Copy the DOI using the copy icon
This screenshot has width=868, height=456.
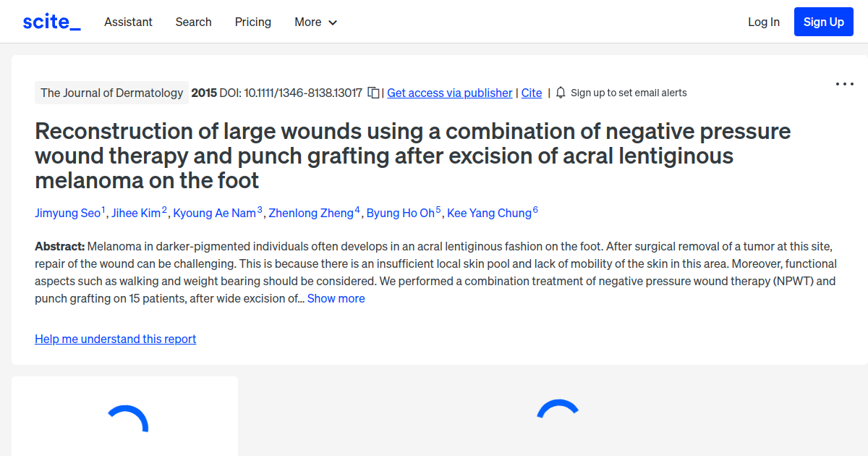point(372,93)
